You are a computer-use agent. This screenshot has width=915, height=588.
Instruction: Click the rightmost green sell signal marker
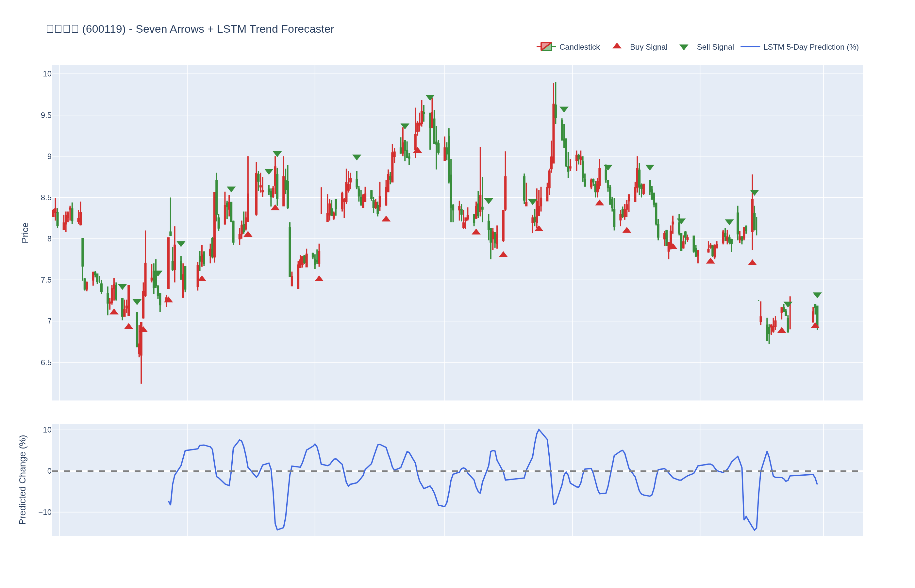tap(817, 295)
